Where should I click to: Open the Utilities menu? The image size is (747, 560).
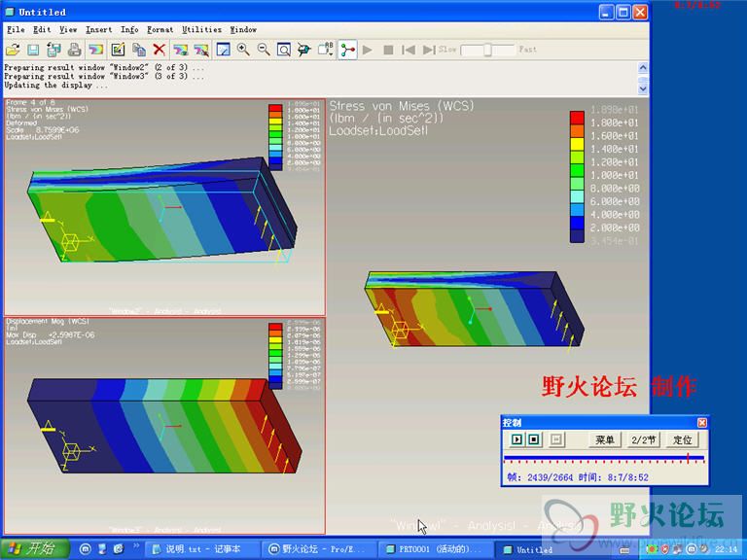(x=201, y=29)
